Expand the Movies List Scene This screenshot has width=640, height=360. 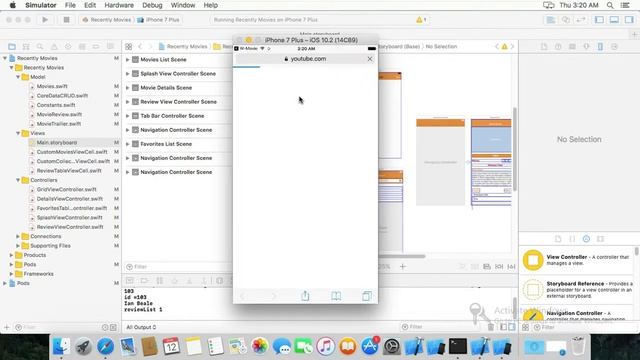(x=127, y=60)
